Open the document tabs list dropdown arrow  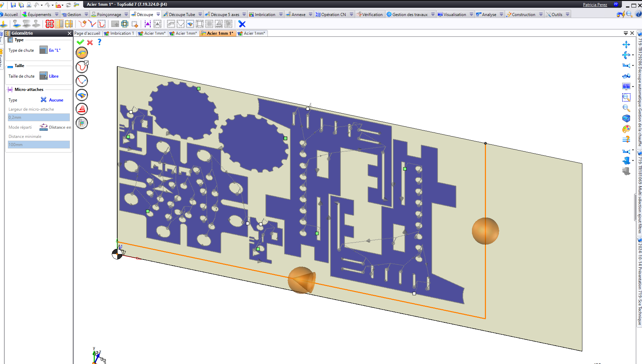(x=626, y=33)
